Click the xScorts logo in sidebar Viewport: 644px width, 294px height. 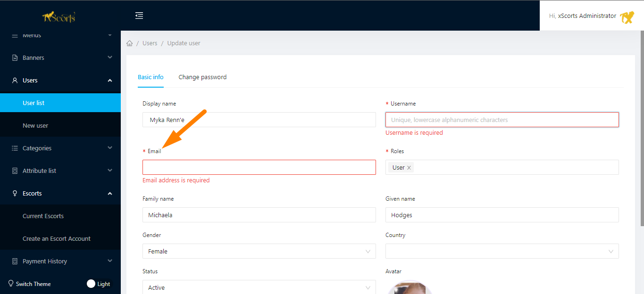click(59, 17)
